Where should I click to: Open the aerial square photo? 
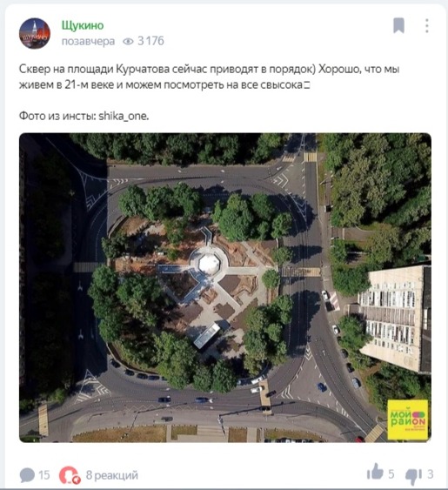pos(225,287)
